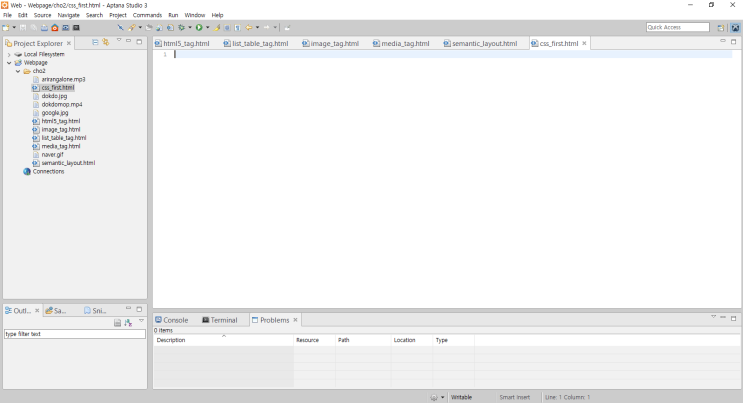Click the Quick Access search box

pyautogui.click(x=677, y=27)
